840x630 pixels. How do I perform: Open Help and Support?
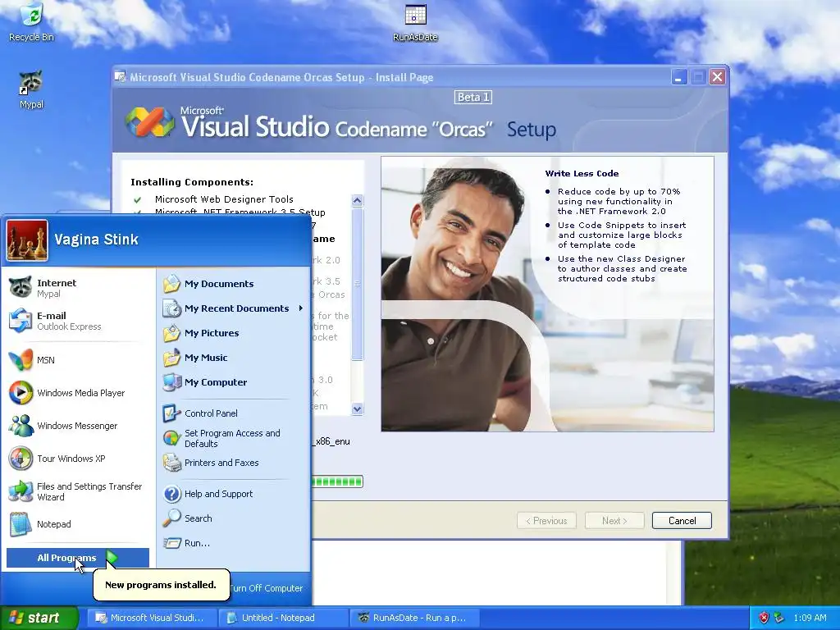coord(232,494)
